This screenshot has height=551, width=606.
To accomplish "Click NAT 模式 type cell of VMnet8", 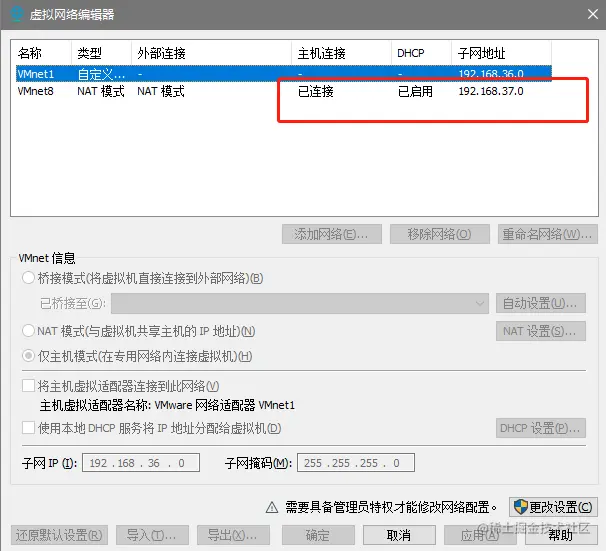I will click(x=101, y=92).
